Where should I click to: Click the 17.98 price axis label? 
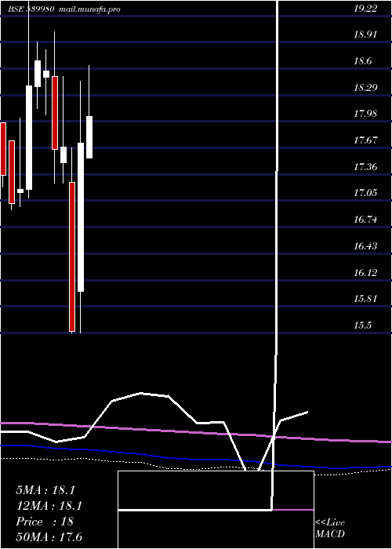click(x=366, y=114)
